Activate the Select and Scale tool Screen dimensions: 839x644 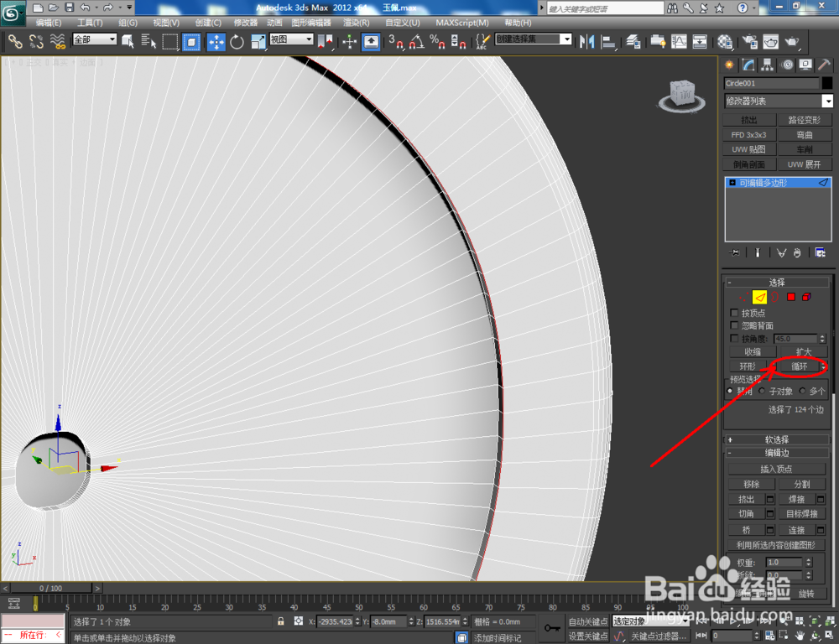click(x=258, y=41)
